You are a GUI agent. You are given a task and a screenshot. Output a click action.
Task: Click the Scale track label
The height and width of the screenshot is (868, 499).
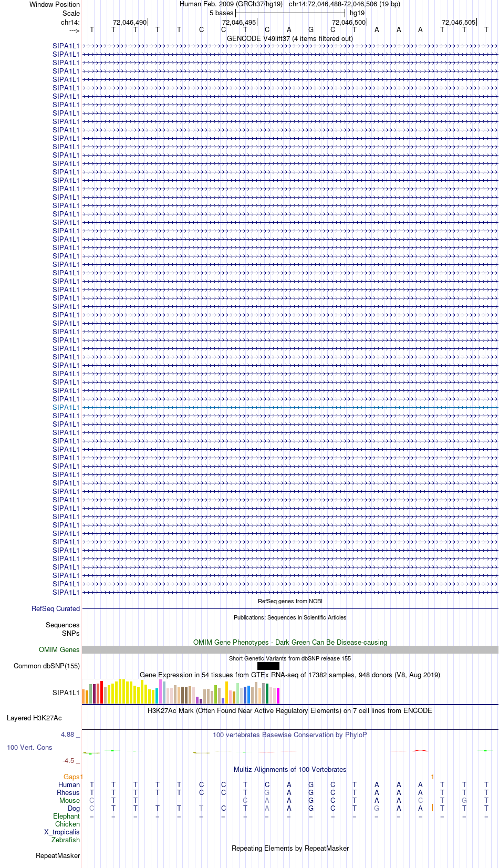71,13
